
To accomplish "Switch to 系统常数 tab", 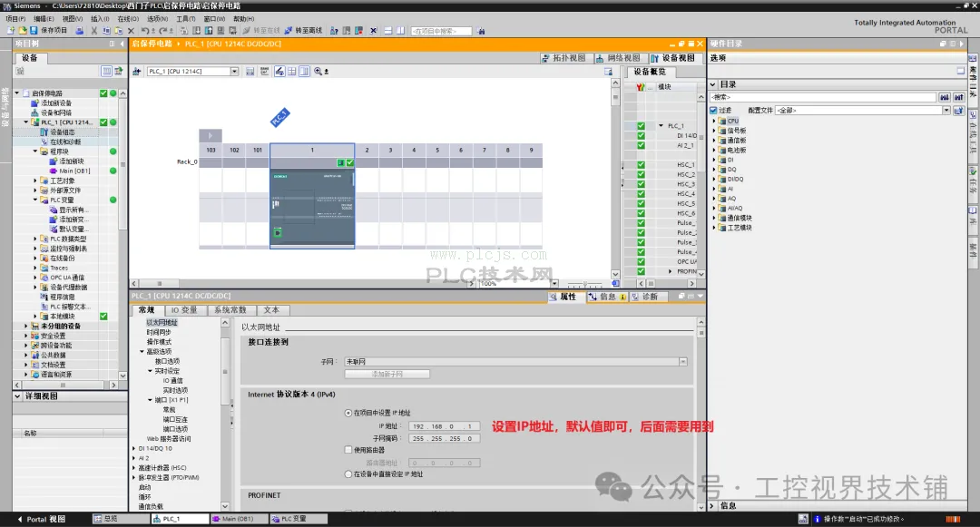I will (x=230, y=309).
